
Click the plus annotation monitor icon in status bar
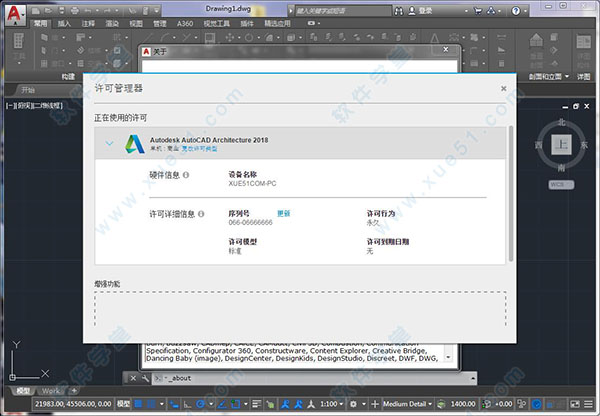tap(375, 404)
